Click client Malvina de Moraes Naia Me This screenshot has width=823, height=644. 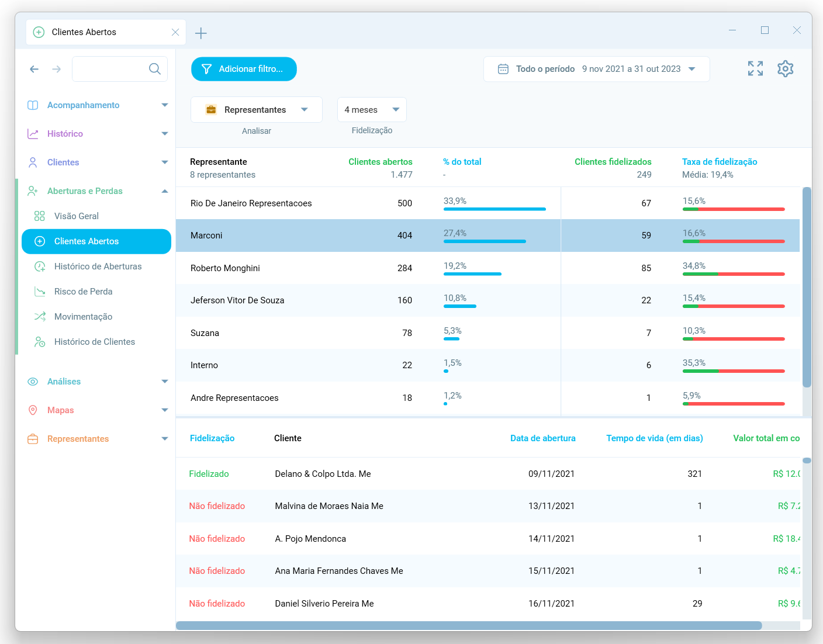pyautogui.click(x=329, y=506)
